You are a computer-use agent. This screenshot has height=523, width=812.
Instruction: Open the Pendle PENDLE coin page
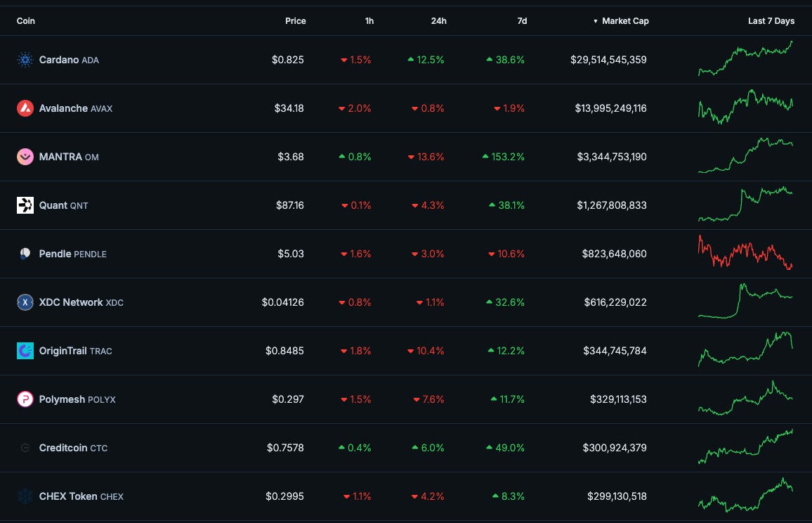pos(73,254)
